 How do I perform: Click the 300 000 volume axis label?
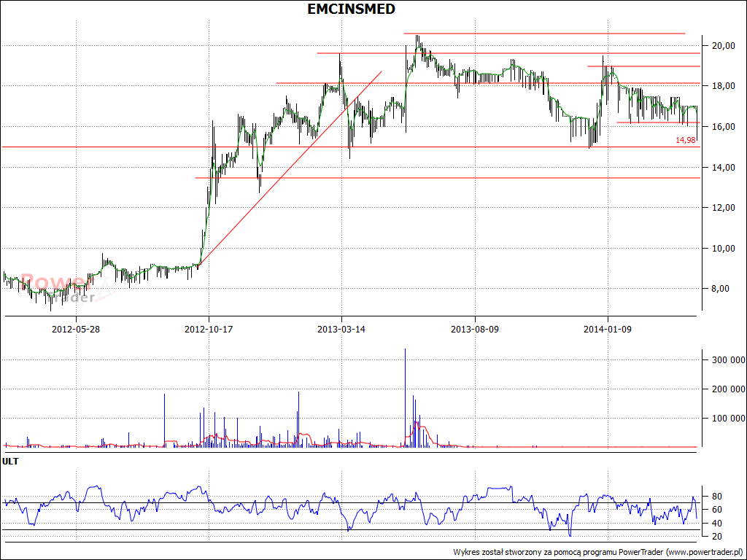pyautogui.click(x=729, y=360)
